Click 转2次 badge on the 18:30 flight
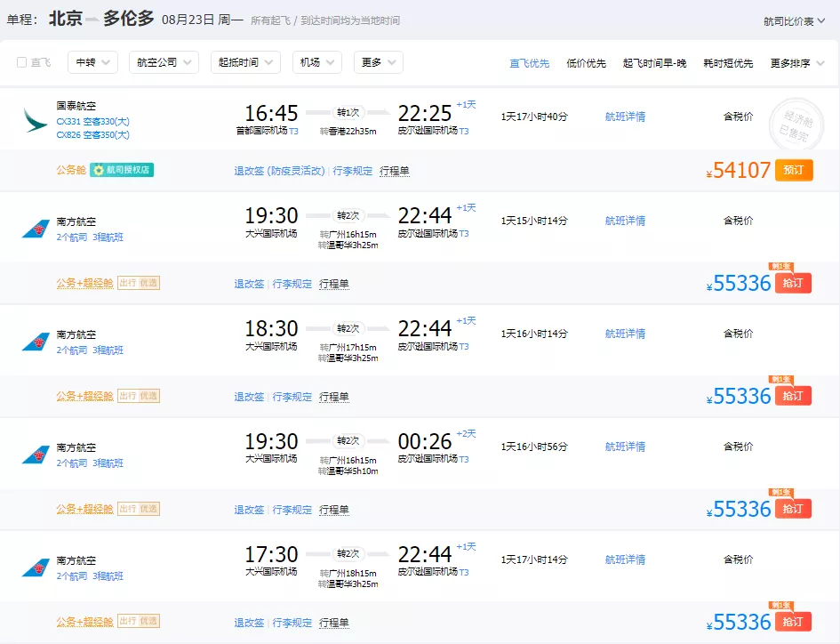The width and height of the screenshot is (840, 644). tap(348, 328)
